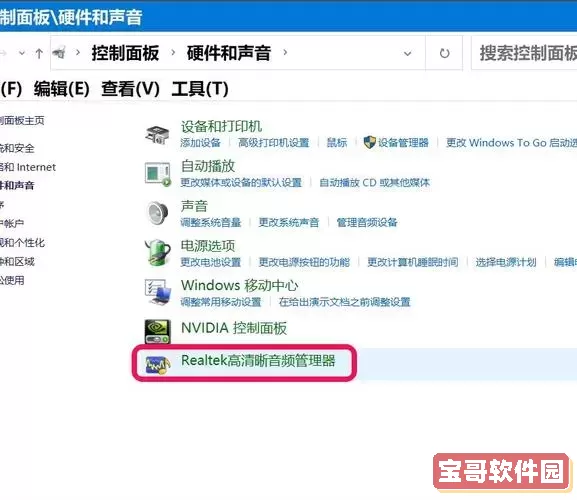Go up one folder level

[x=39, y=54]
